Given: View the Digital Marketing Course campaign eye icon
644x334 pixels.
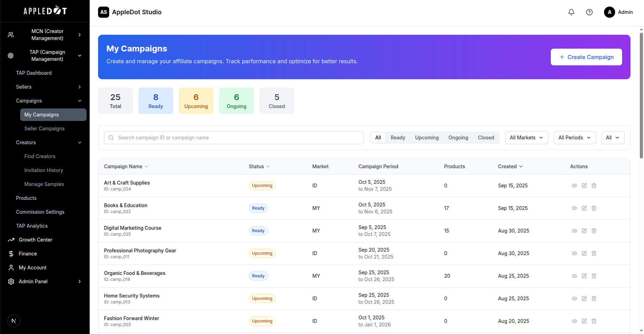Looking at the screenshot, I should [574, 231].
